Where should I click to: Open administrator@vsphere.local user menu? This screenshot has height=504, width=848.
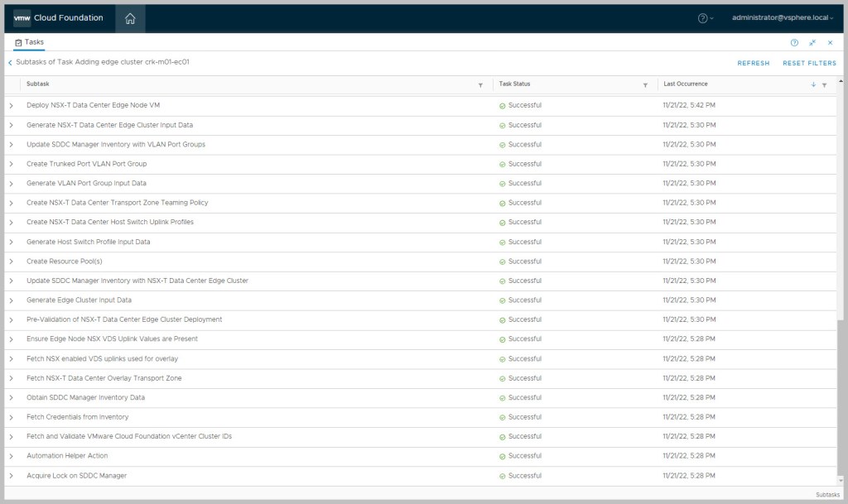coord(783,18)
